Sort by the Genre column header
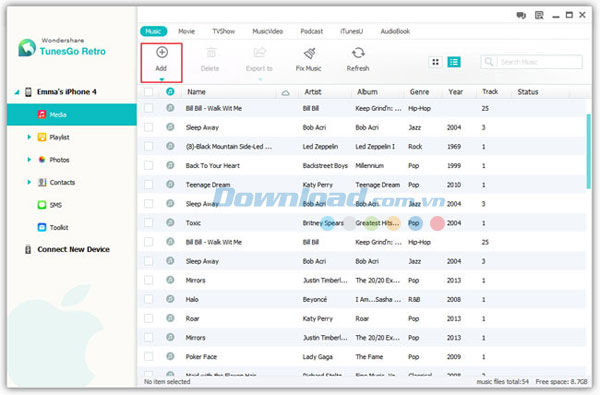The height and width of the screenshot is (395, 600). 419,92
